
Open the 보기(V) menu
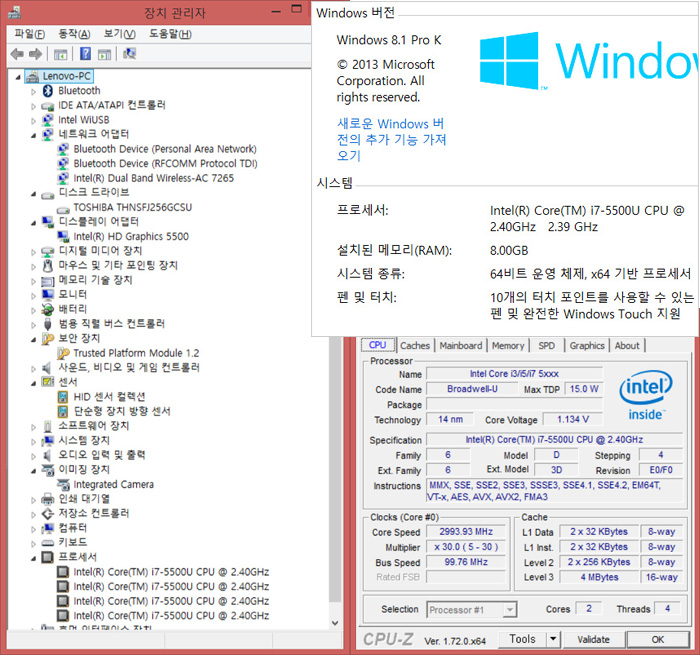(119, 34)
